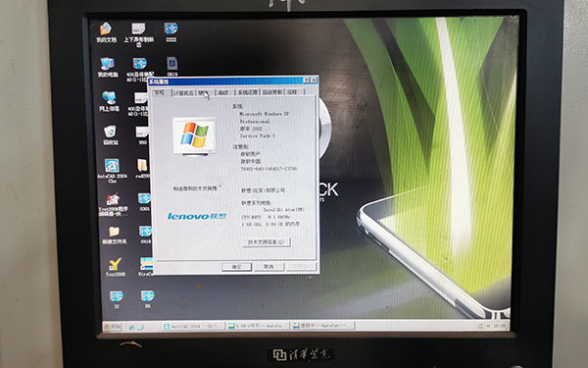Select the yellow Y Towedm2006 desktop icon

115,267
